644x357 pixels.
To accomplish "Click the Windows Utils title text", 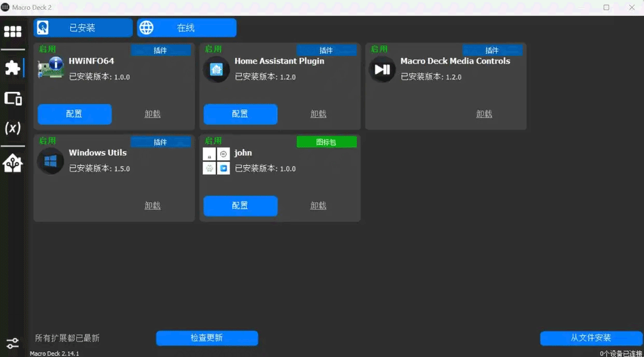I will click(x=97, y=153).
